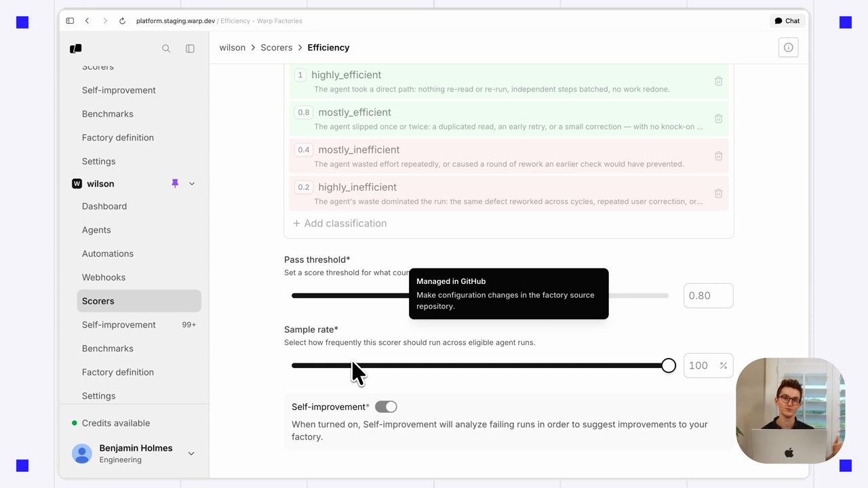Toggle the browser sidebar panel icon
The image size is (868, 488).
pyautogui.click(x=70, y=21)
